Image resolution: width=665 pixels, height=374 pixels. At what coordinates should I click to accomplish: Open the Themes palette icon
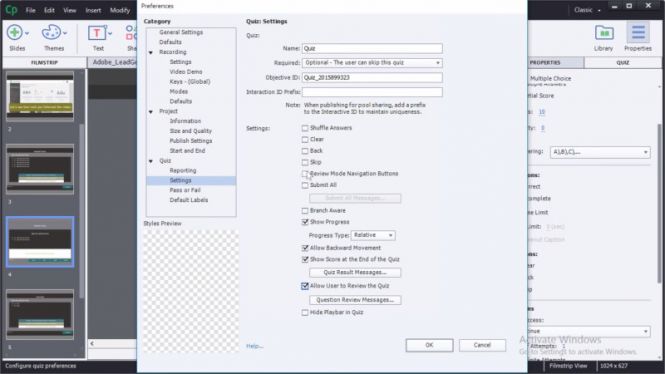click(51, 33)
